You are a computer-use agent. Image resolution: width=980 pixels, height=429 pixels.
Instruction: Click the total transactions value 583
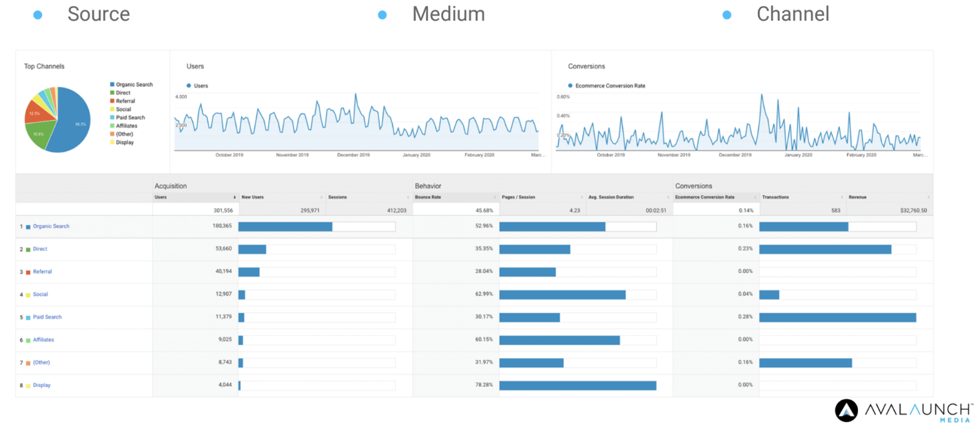[x=836, y=210]
